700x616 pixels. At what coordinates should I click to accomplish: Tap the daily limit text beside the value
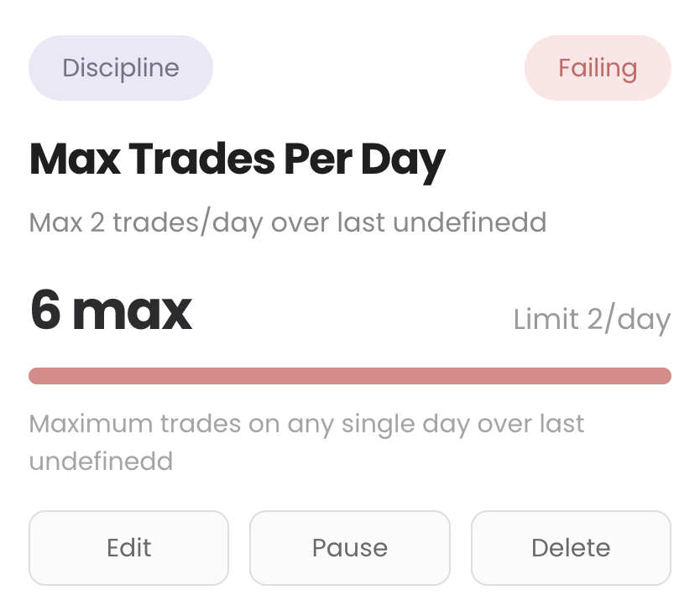pyautogui.click(x=592, y=320)
